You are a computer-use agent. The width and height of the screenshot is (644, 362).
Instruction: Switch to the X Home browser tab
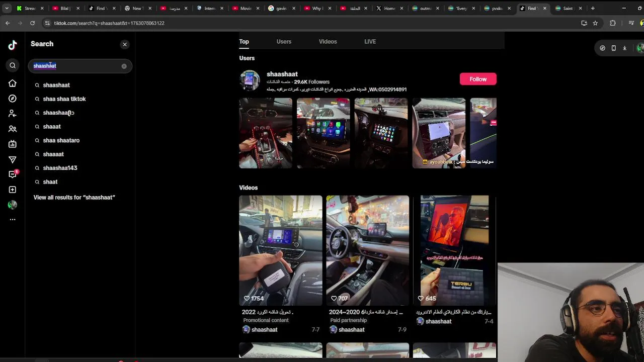pos(389,9)
